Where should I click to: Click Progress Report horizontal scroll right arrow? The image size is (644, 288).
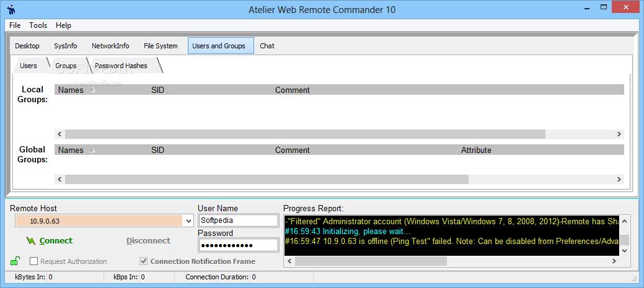pos(614,261)
